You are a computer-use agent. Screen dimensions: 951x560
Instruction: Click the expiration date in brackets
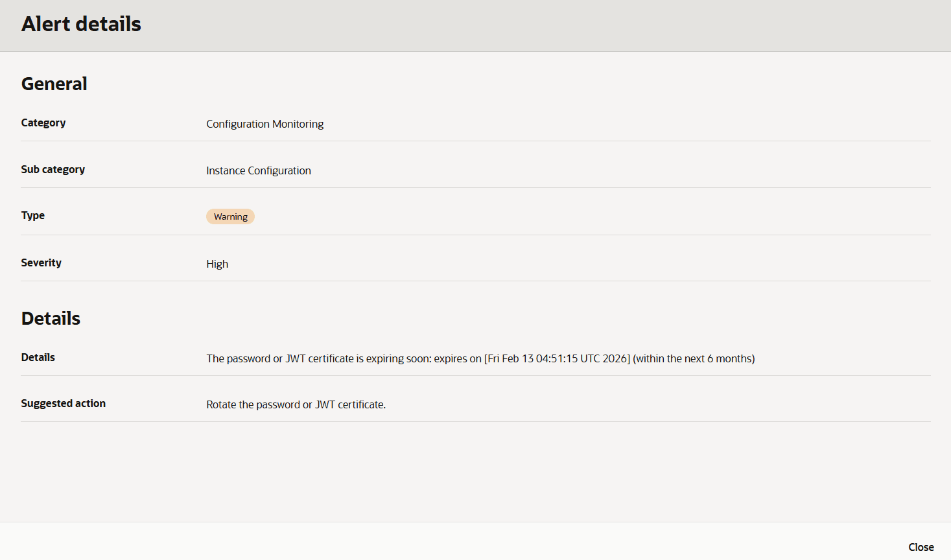pyautogui.click(x=556, y=358)
